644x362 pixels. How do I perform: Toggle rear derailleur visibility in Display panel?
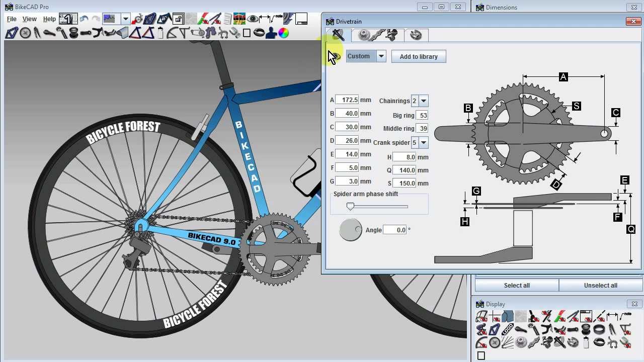pos(546,342)
